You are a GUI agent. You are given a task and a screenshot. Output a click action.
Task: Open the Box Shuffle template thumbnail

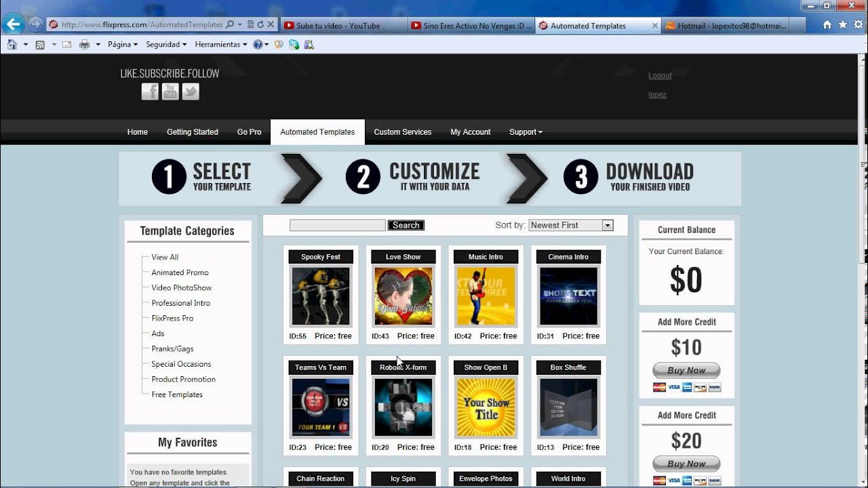(x=568, y=407)
